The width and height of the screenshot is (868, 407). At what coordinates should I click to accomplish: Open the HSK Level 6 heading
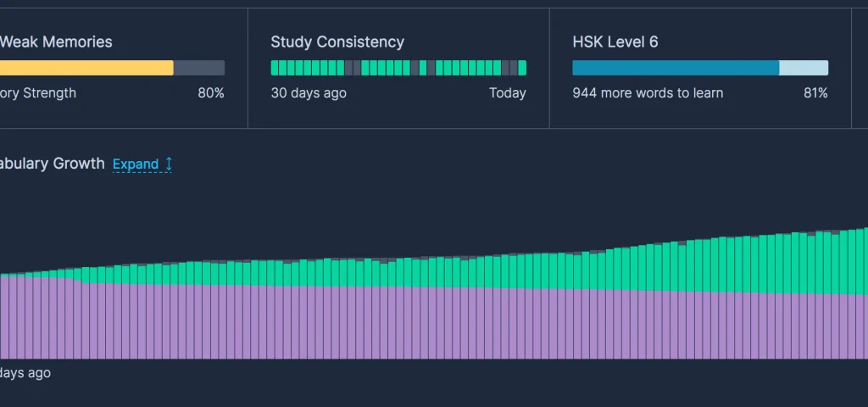pos(615,42)
